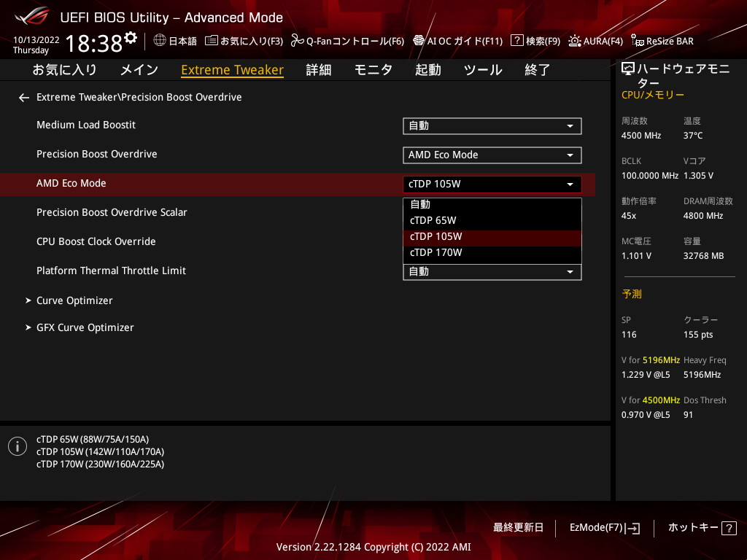Click EzMode exit arrow icon
The image size is (747, 560).
(x=633, y=528)
